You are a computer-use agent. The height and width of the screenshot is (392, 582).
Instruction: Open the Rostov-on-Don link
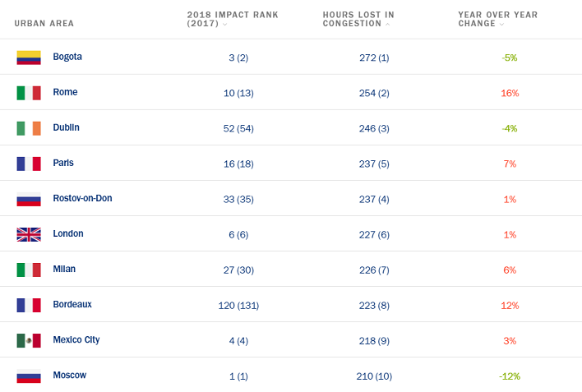click(82, 198)
